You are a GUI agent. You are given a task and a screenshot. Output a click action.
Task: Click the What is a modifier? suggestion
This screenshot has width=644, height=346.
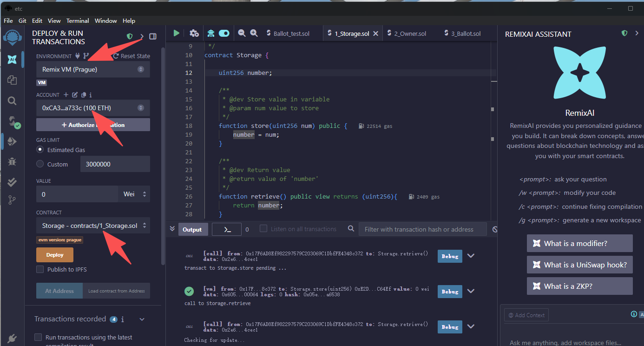579,243
